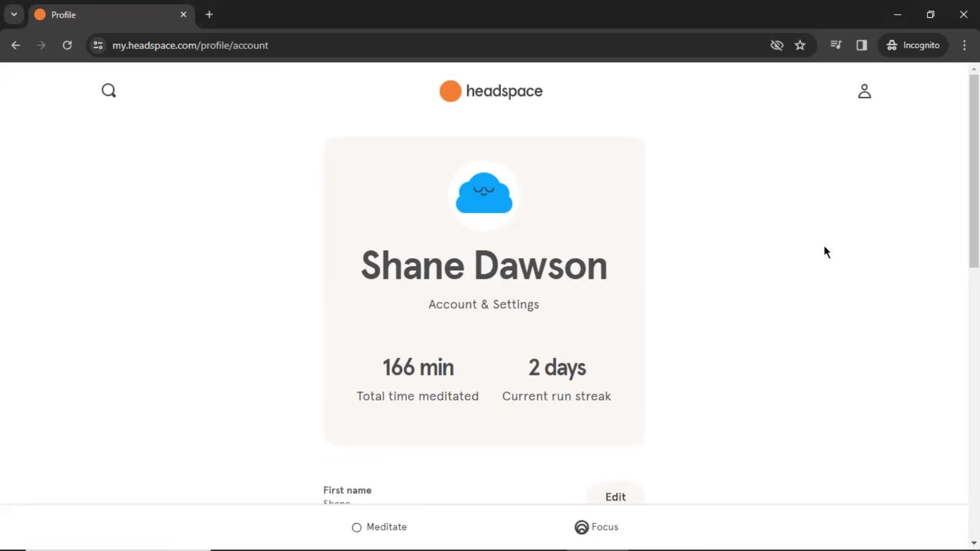The width and height of the screenshot is (980, 551).
Task: Click the browser incognito mode icon
Action: coord(893,45)
